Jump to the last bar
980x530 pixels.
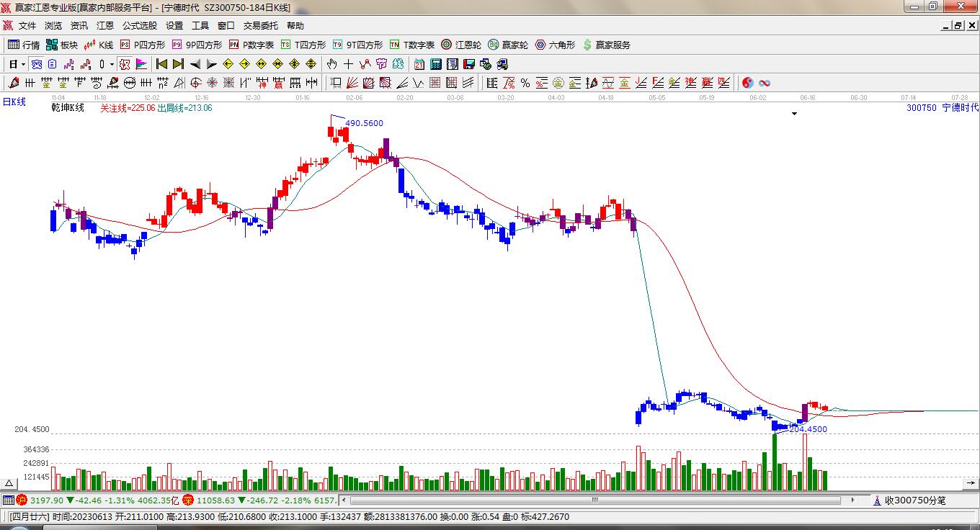tap(178, 64)
